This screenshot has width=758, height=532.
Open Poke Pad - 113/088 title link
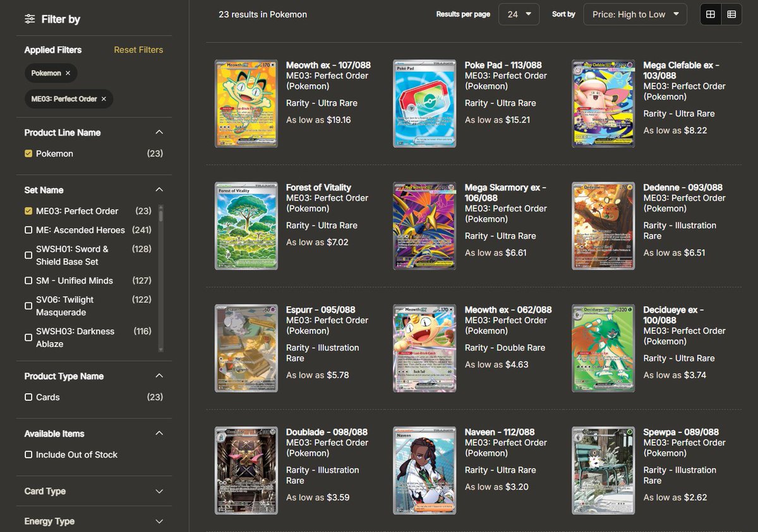(x=503, y=65)
